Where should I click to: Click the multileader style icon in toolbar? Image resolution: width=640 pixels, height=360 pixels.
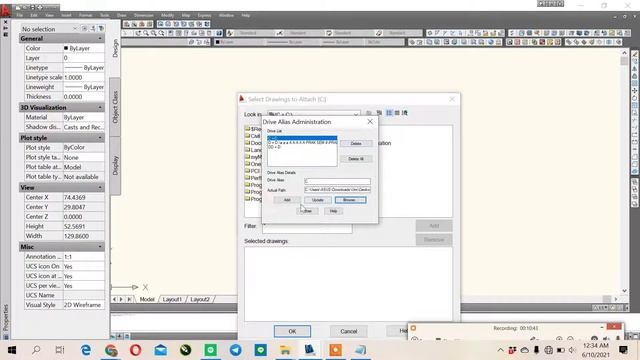[379, 33]
